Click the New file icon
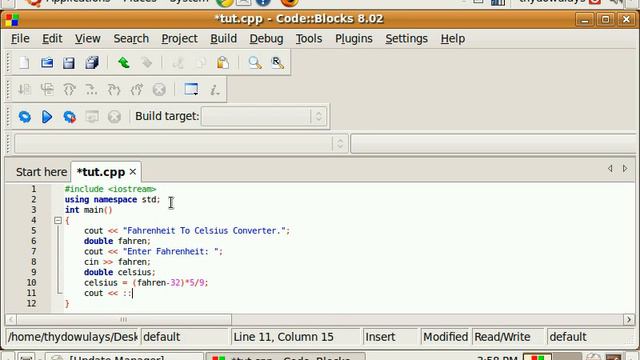Image resolution: width=640 pixels, height=360 pixels. [x=24, y=63]
